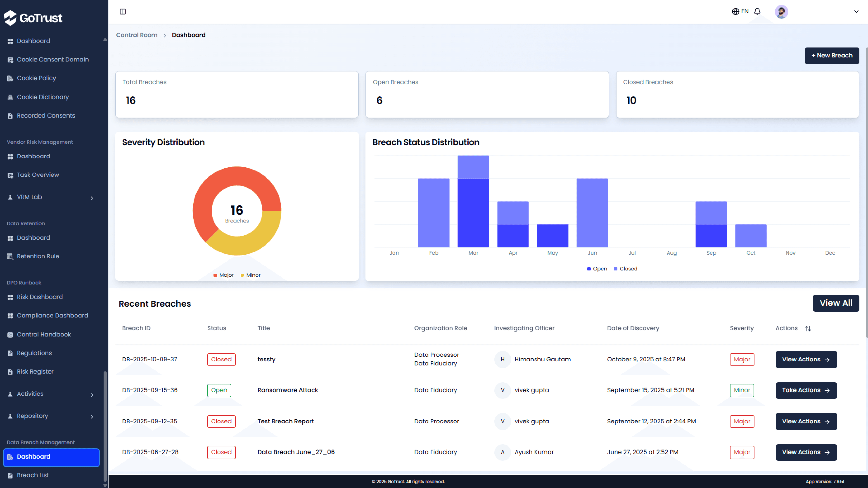
Task: Go to Compliance Dashboard menu item
Action: [x=52, y=315]
